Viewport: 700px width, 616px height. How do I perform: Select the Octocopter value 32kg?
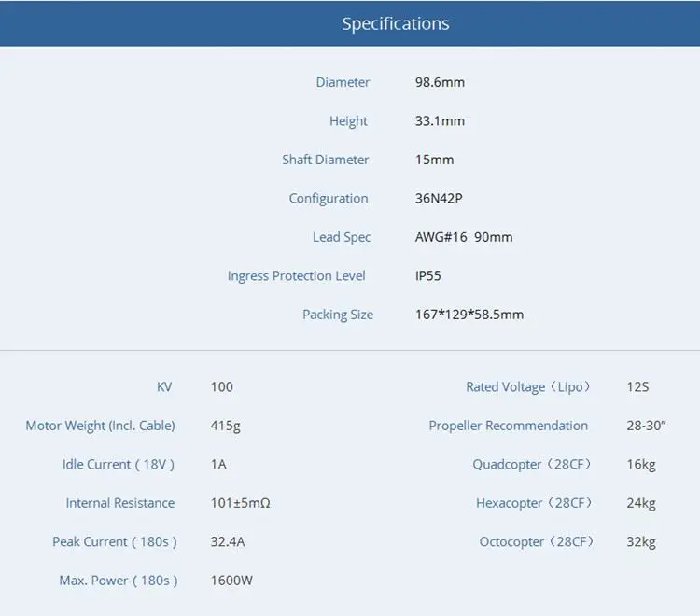(641, 541)
